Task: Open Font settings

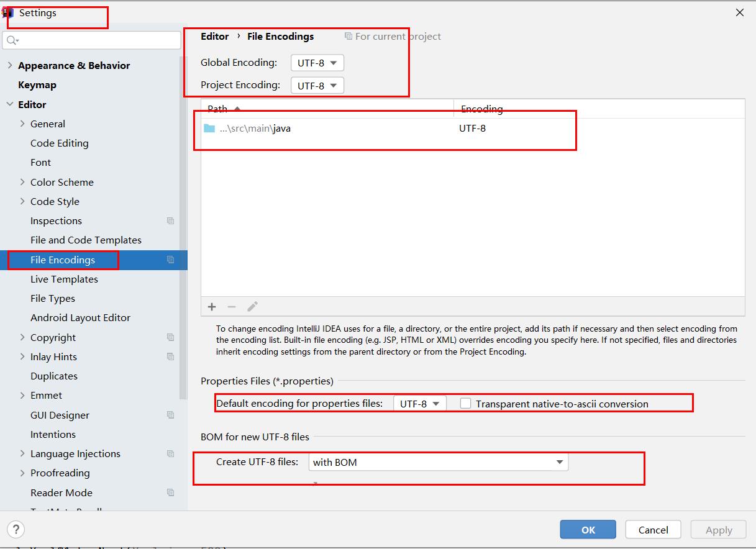Action: (41, 162)
